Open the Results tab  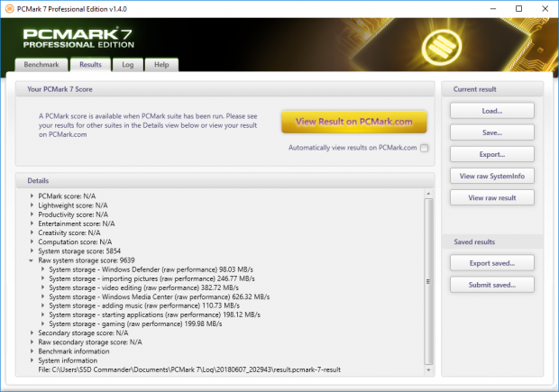point(90,65)
